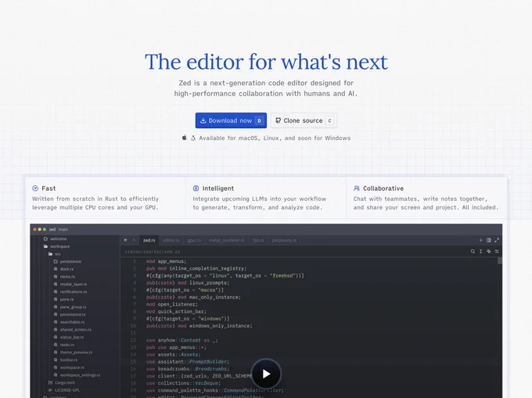Screen dimensions: 532x398
Task: Click the Intelligent feature heading
Action: pos(217,188)
